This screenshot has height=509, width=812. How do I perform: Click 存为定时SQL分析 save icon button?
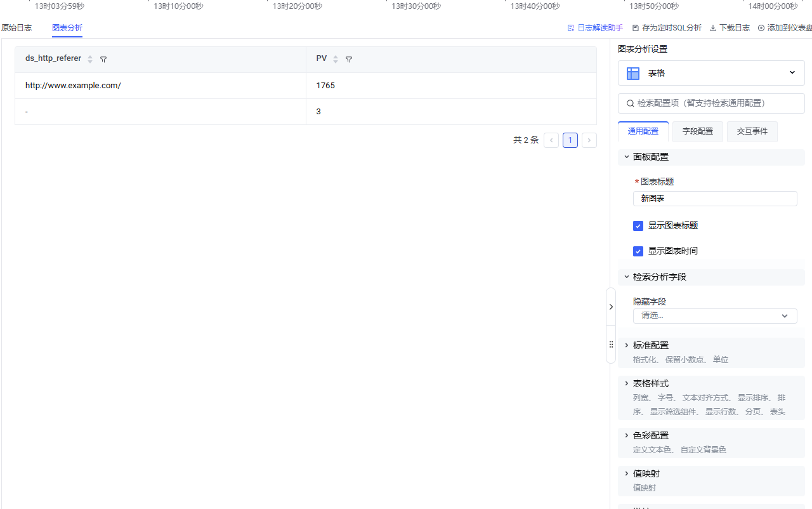click(x=667, y=28)
